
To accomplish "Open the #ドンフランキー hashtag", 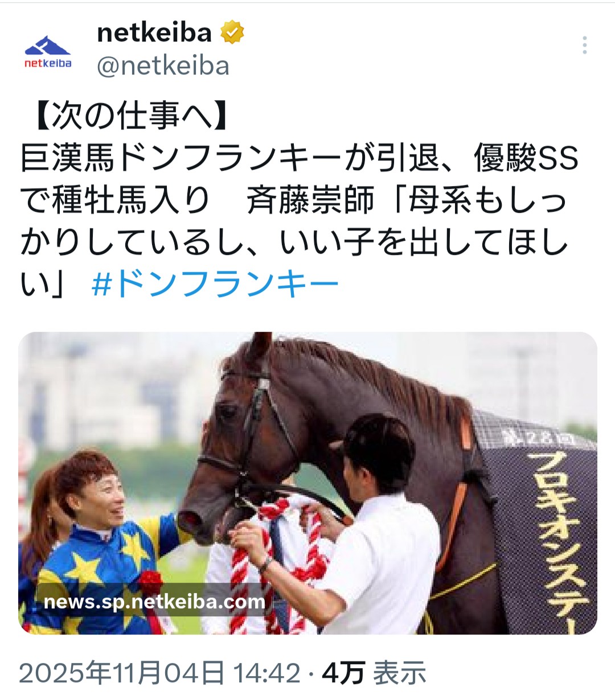I will [x=215, y=285].
